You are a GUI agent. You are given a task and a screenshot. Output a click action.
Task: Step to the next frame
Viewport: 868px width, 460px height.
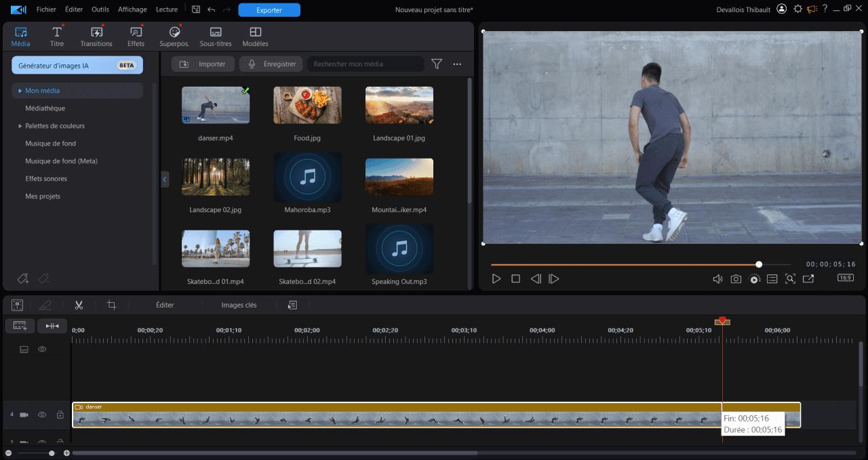coord(553,278)
